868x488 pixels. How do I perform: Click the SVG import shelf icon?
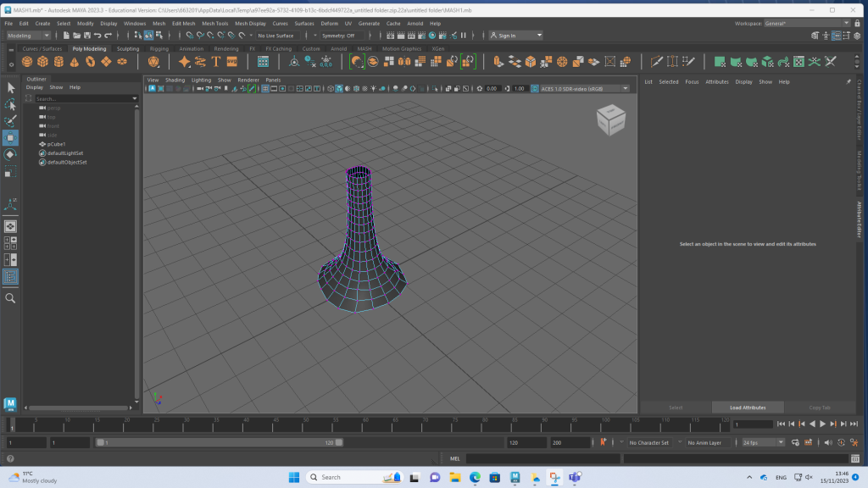[232, 62]
